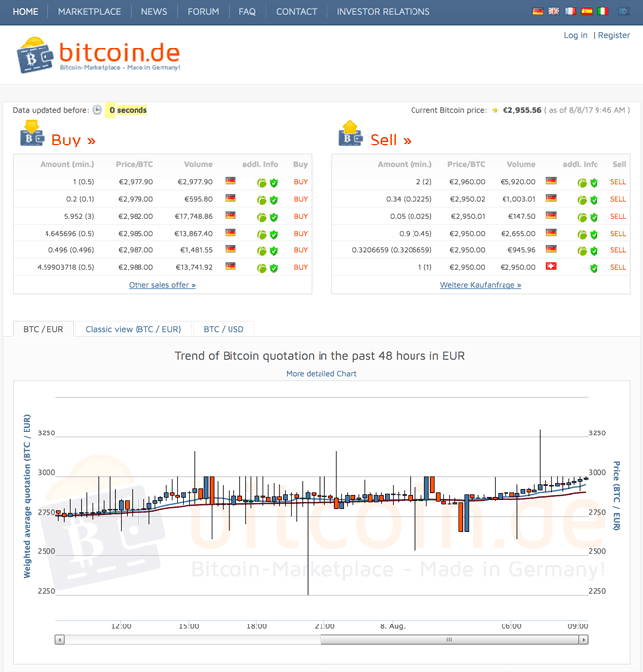Click the '0 seconds' updated counter
643x672 pixels.
point(127,110)
